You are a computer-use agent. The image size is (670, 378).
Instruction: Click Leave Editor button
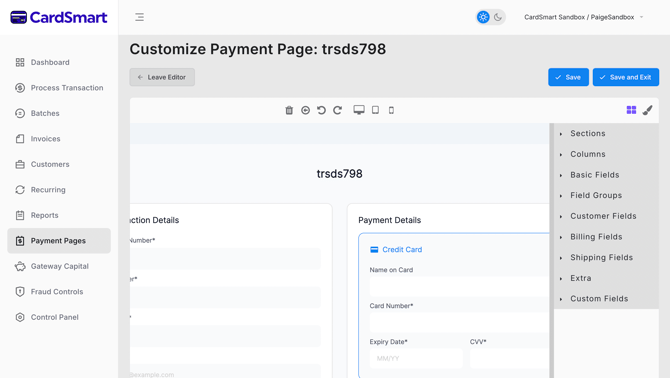(162, 77)
